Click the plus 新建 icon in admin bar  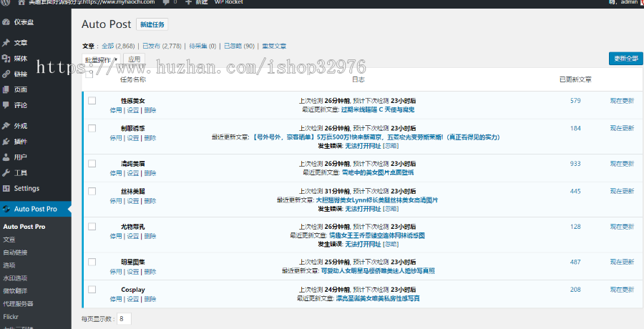[188, 2]
